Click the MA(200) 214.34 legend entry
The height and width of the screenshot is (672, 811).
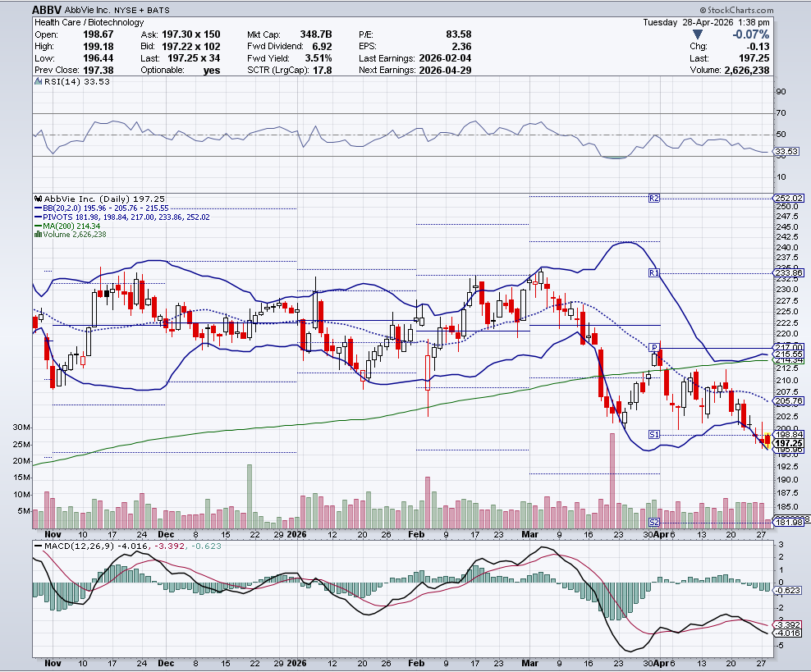67,226
